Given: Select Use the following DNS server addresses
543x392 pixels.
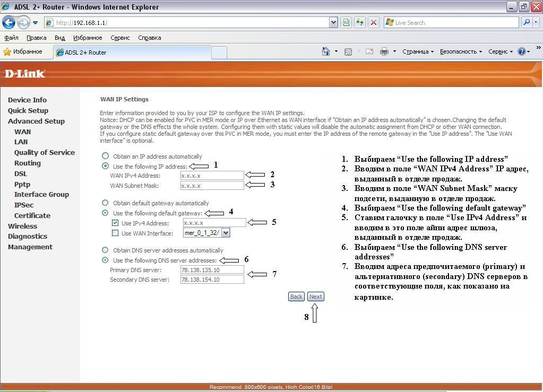Looking at the screenshot, I should tap(105, 260).
